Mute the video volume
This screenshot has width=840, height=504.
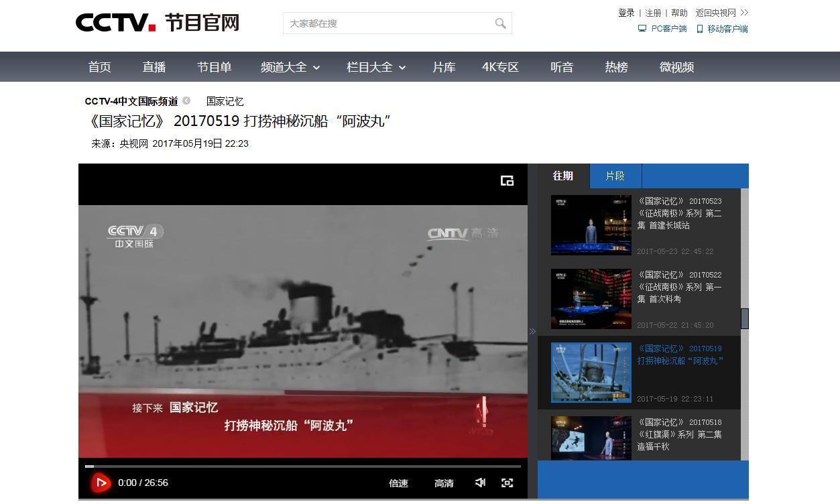[x=480, y=483]
